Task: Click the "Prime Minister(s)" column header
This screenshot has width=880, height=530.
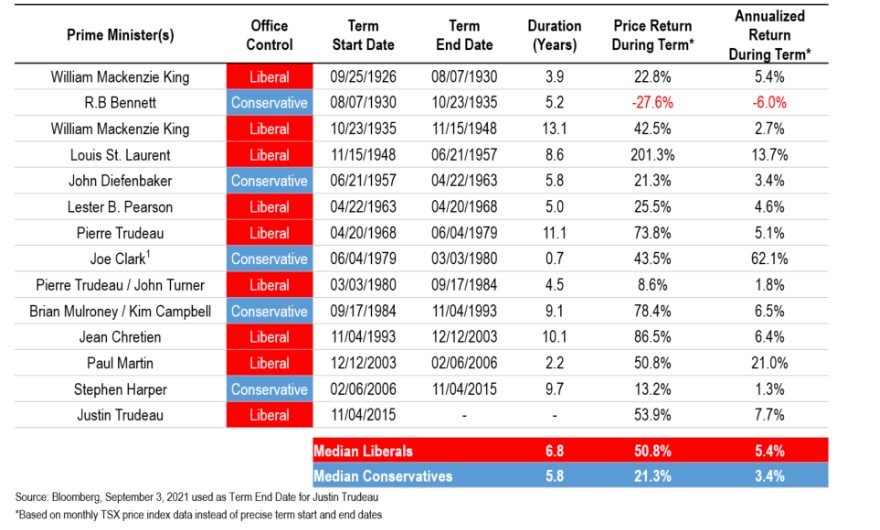Action: (121, 35)
